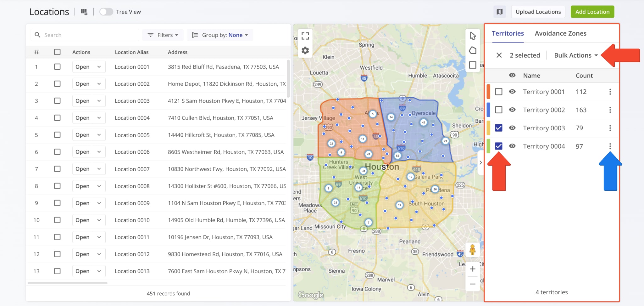Open the Group by None dropdown
This screenshot has height=306, width=644.
220,35
